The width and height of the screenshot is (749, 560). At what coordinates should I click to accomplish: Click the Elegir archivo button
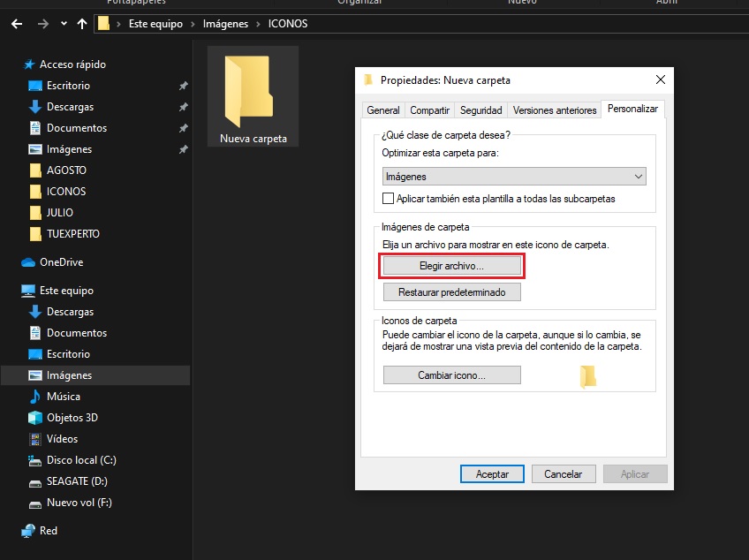coord(451,266)
